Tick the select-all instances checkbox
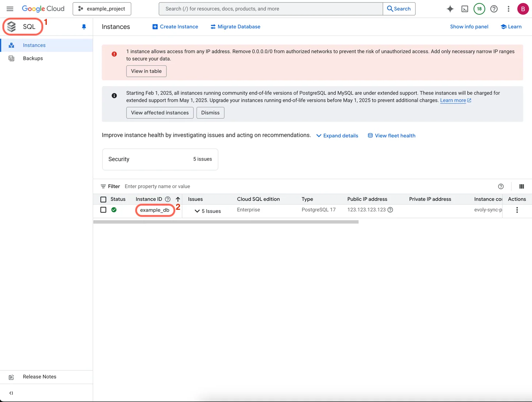 pos(103,200)
